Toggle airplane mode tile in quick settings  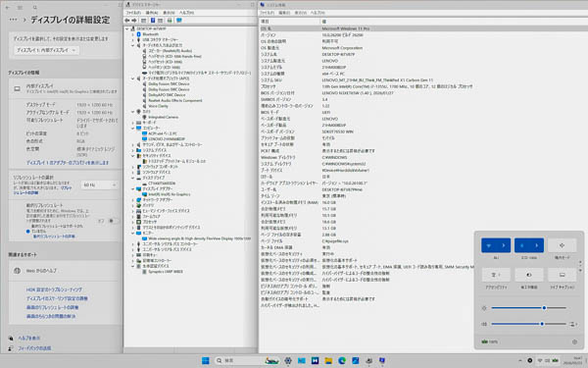point(562,245)
